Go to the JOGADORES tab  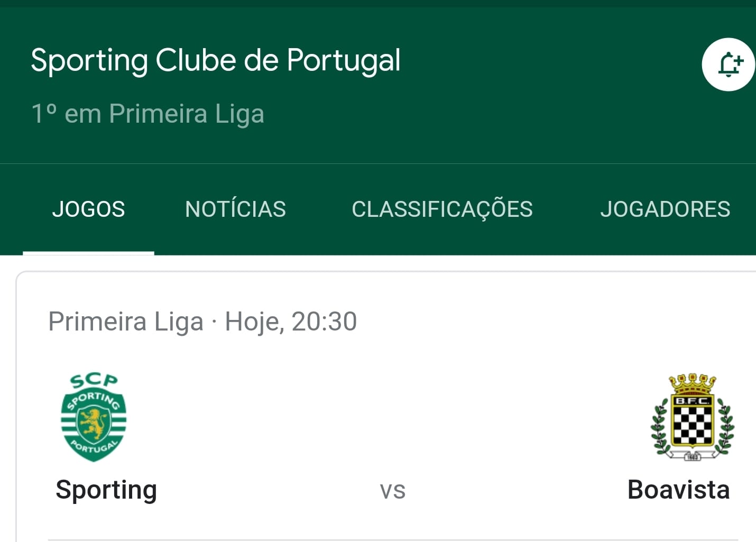click(665, 209)
